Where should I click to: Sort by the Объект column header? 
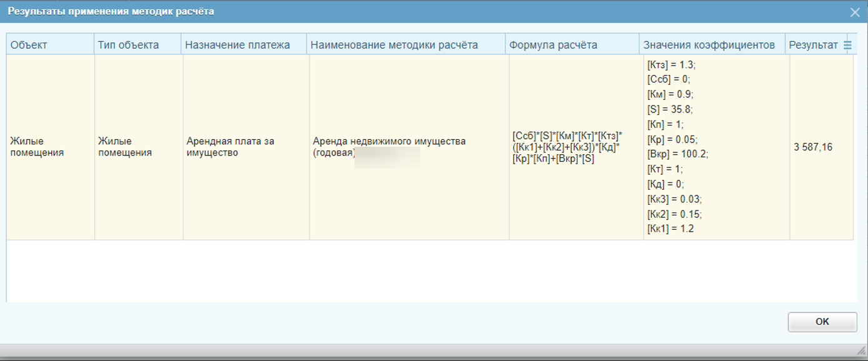pyautogui.click(x=29, y=45)
